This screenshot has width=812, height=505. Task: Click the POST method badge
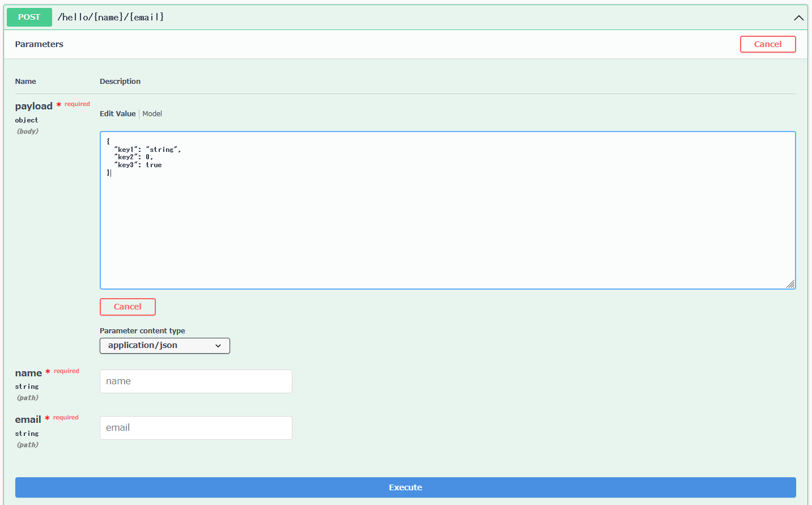[29, 17]
